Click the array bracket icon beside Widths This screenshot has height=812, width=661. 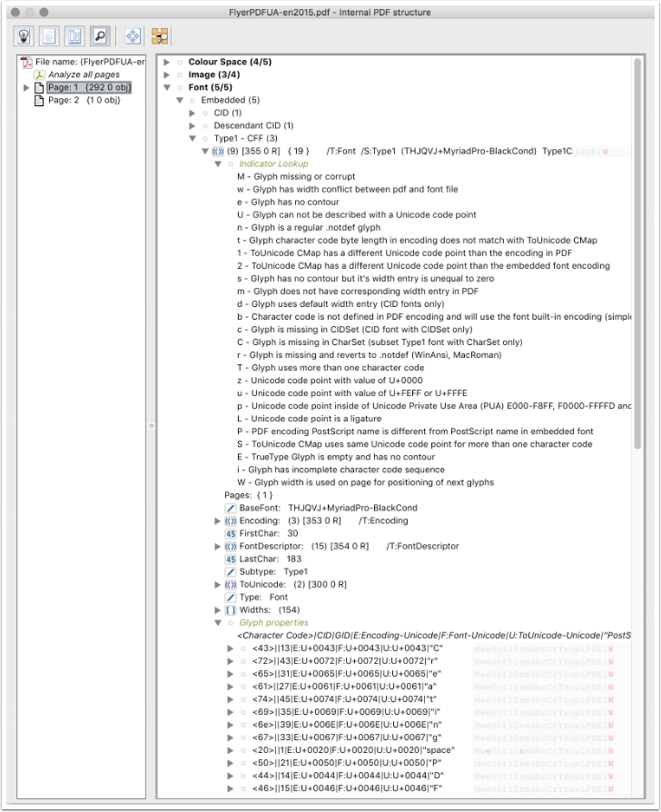coord(231,610)
